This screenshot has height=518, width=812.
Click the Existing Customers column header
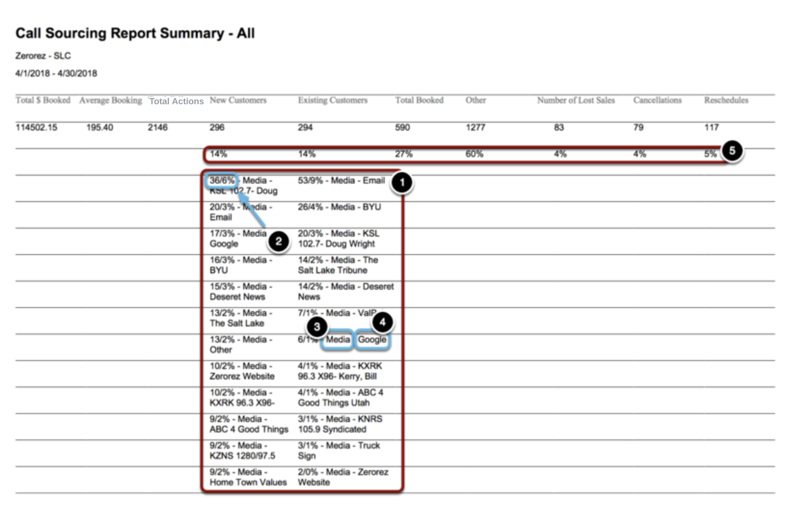coord(332,100)
